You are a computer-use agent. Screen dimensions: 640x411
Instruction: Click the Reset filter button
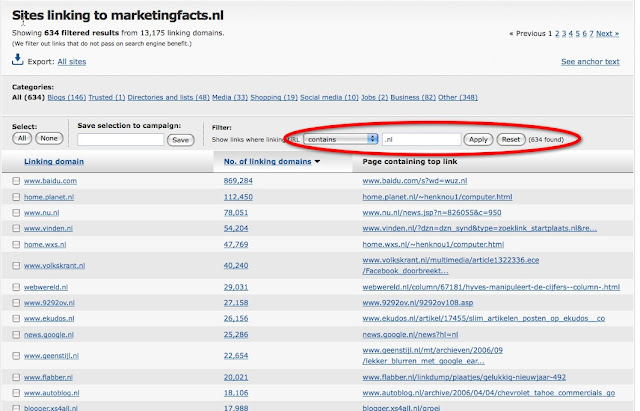510,139
